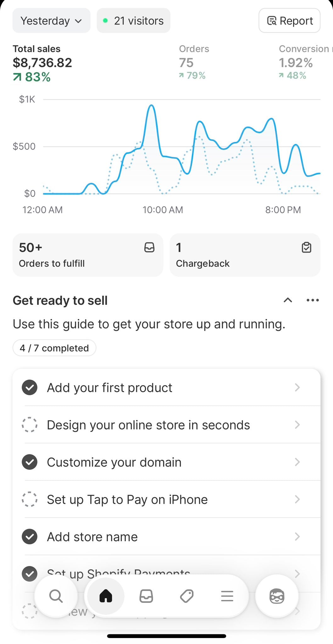Image resolution: width=333 pixels, height=644 pixels.
Task: Open the Yesterday date range dropdown
Action: point(51,21)
